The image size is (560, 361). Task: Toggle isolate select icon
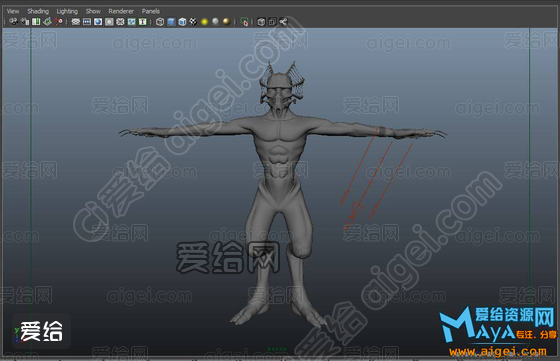pos(245,22)
